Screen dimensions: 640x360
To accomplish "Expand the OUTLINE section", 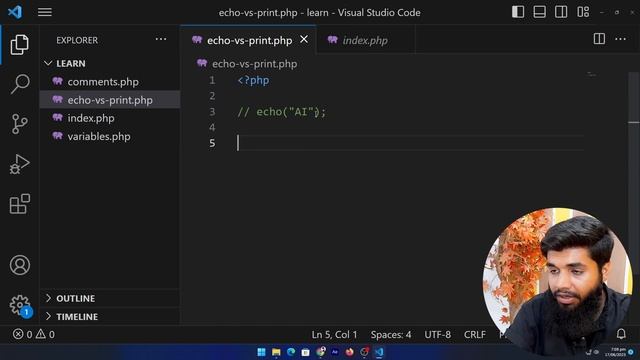I will pos(110,298).
